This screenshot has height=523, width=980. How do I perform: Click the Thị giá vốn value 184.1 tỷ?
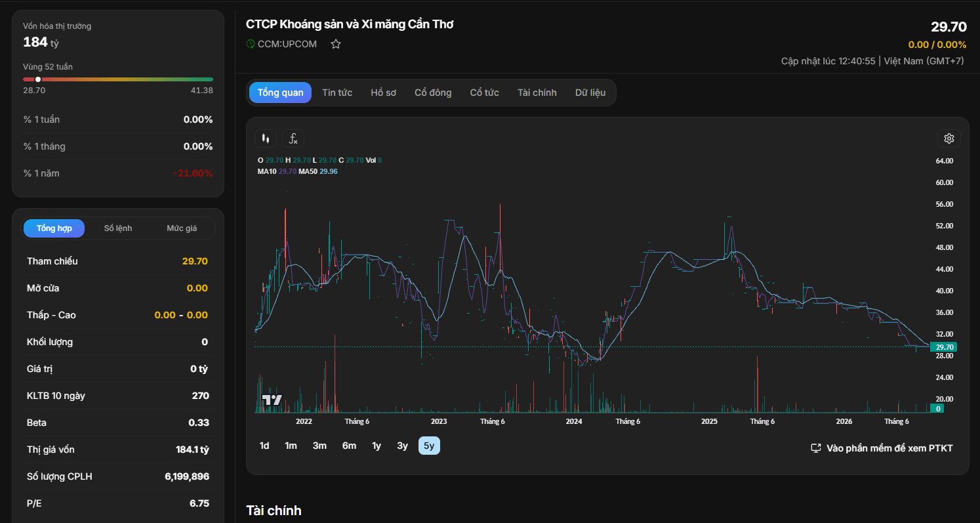coord(192,450)
